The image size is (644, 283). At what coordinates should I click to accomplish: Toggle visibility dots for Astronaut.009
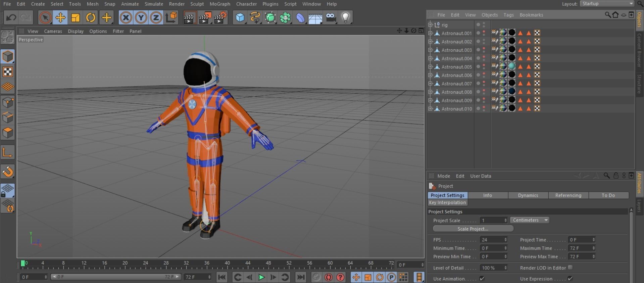(484, 100)
